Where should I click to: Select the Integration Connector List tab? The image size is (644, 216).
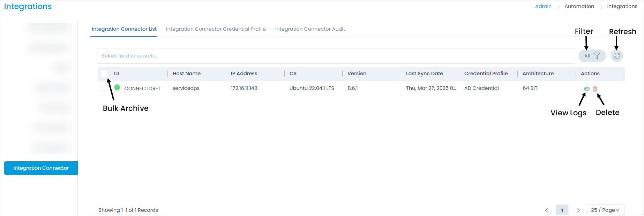(x=124, y=29)
